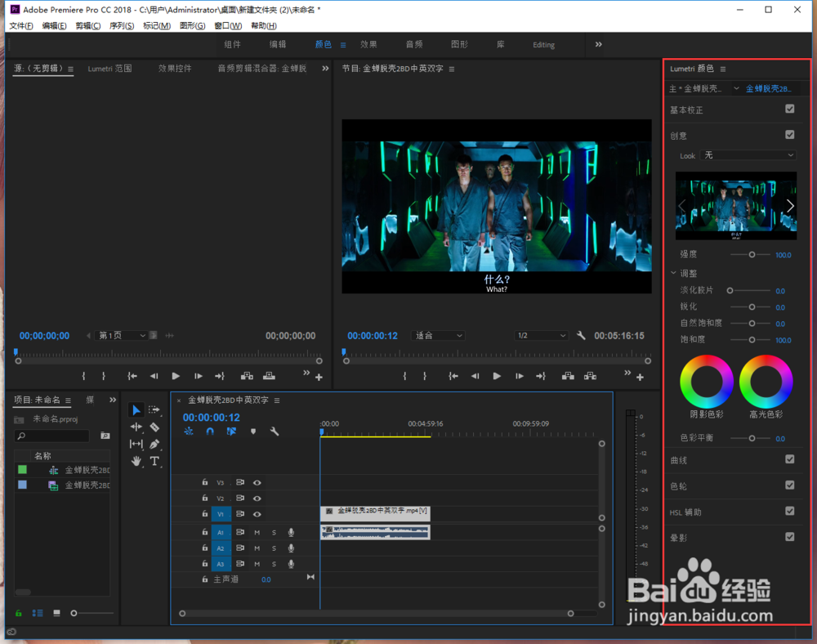The width and height of the screenshot is (817, 644).
Task: Show more workspaces overflow arrows
Action: 599,44
